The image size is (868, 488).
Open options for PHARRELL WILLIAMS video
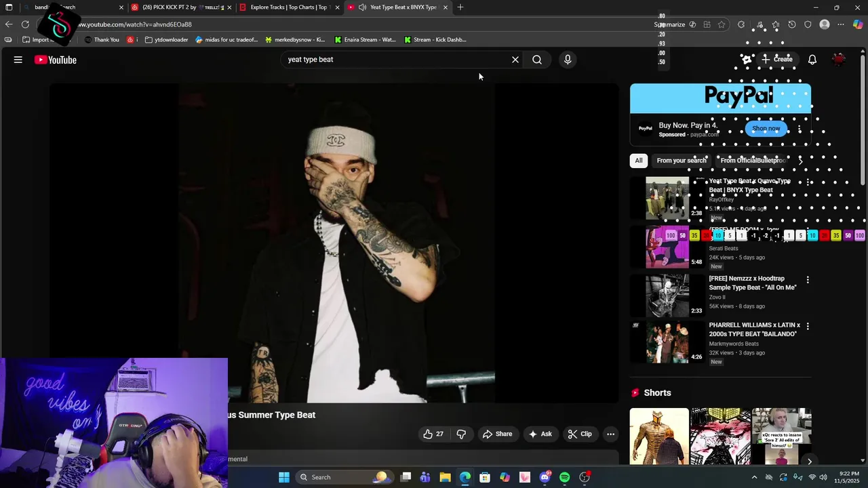tap(807, 326)
